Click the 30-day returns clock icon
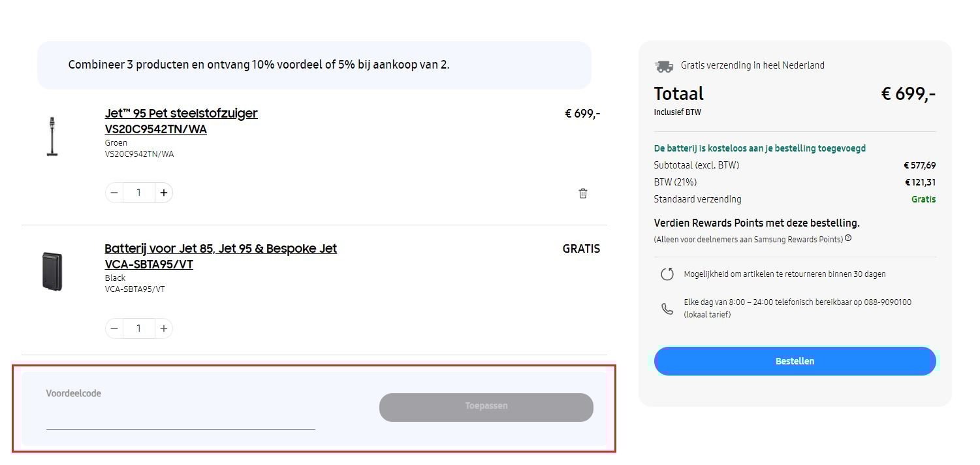Image resolution: width=980 pixels, height=465 pixels. (x=667, y=274)
